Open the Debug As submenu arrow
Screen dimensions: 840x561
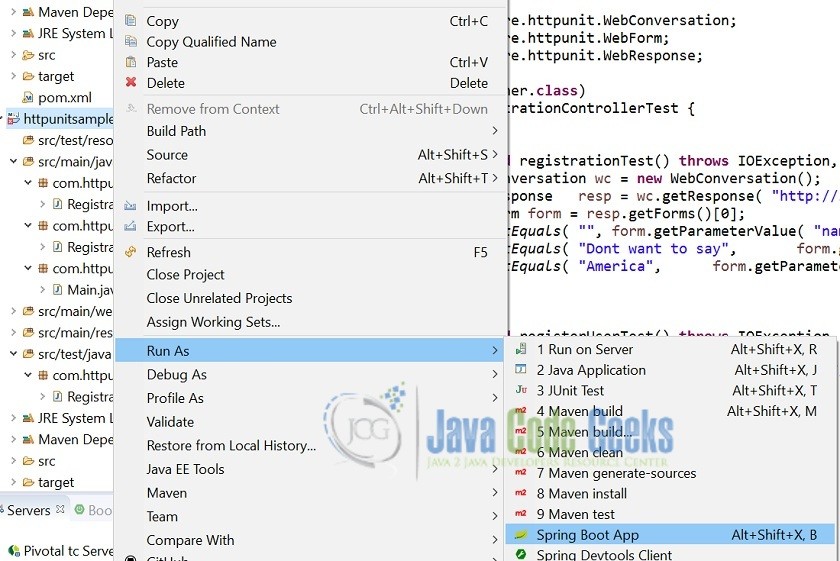(494, 375)
